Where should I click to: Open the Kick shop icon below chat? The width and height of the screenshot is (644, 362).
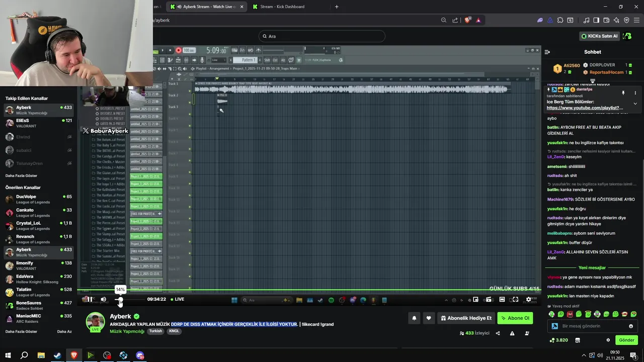coord(578,340)
